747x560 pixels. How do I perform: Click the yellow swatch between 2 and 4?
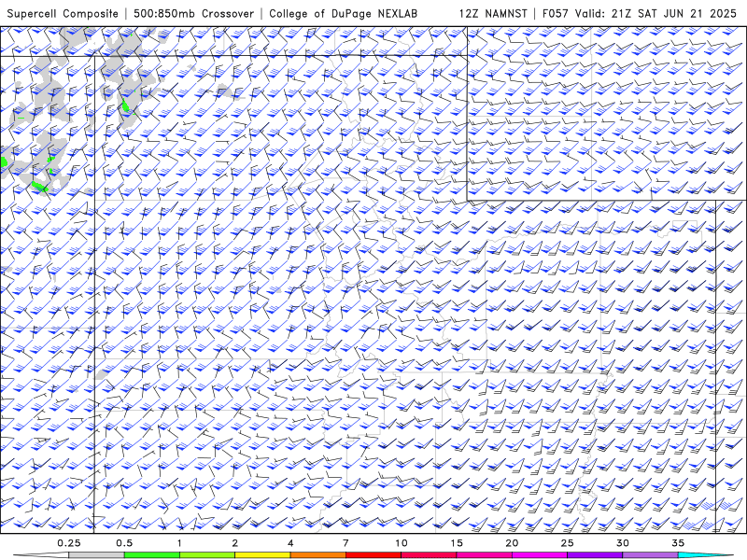262,555
